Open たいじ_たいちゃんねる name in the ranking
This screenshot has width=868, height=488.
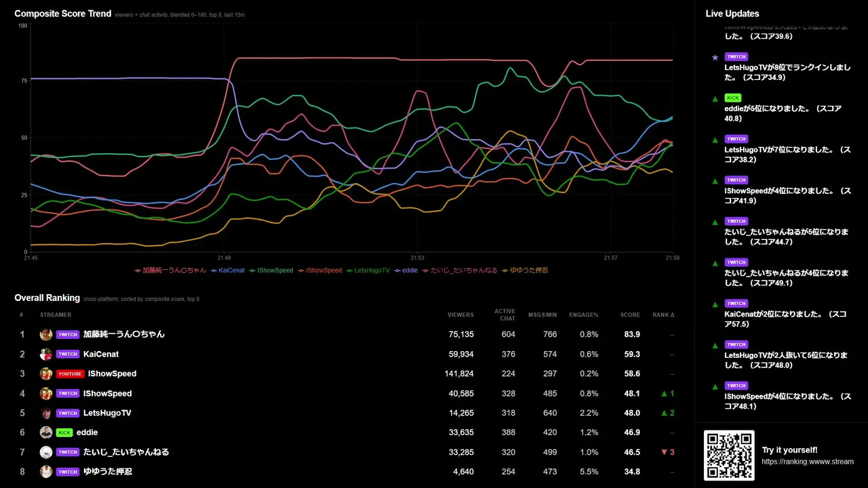tap(126, 452)
